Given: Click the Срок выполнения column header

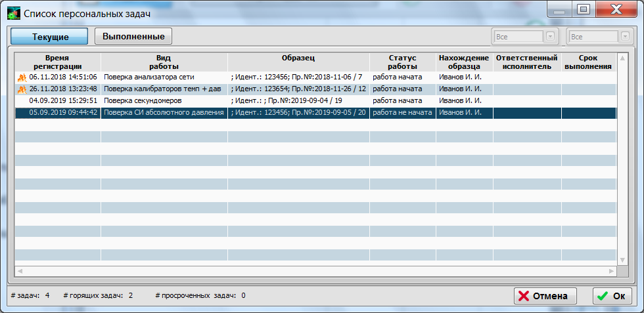Looking at the screenshot, I should (588, 62).
